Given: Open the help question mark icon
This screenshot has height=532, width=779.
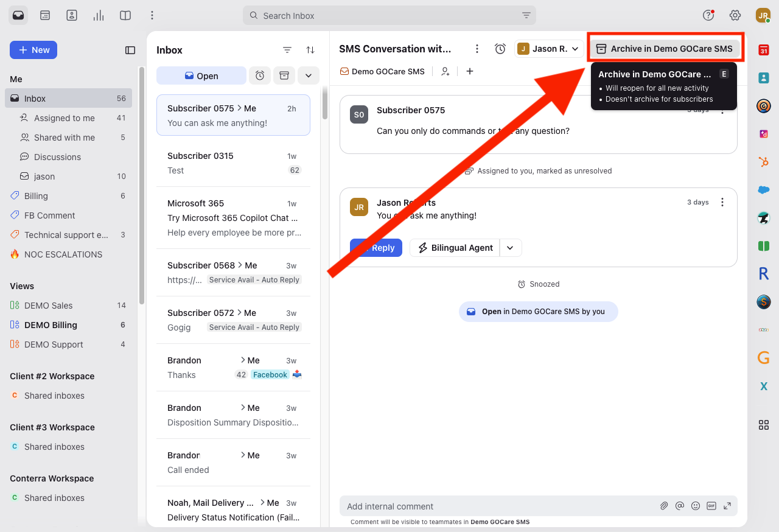Looking at the screenshot, I should pyautogui.click(x=708, y=15).
